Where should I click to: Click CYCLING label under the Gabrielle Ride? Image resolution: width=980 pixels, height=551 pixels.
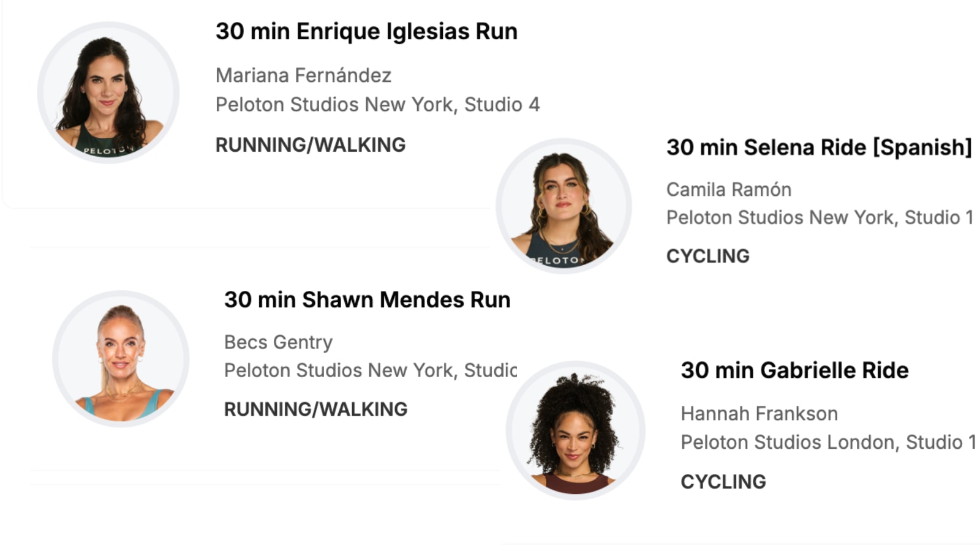tap(723, 482)
